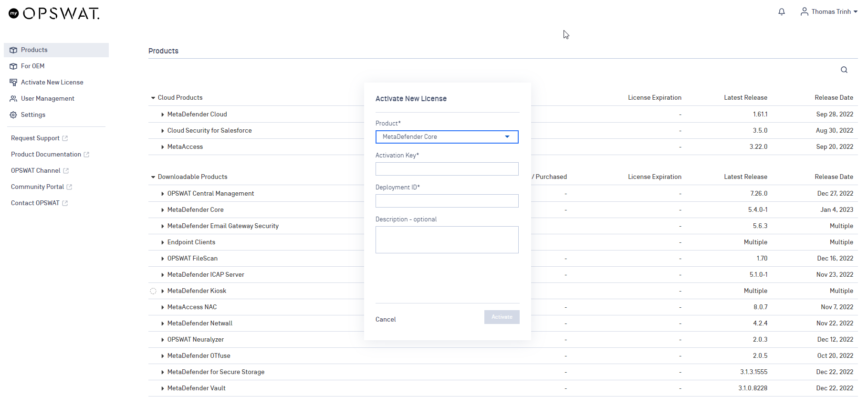The image size is (868, 407).
Task: Click the '5.4.0-1' latest release value
Action: (x=758, y=210)
